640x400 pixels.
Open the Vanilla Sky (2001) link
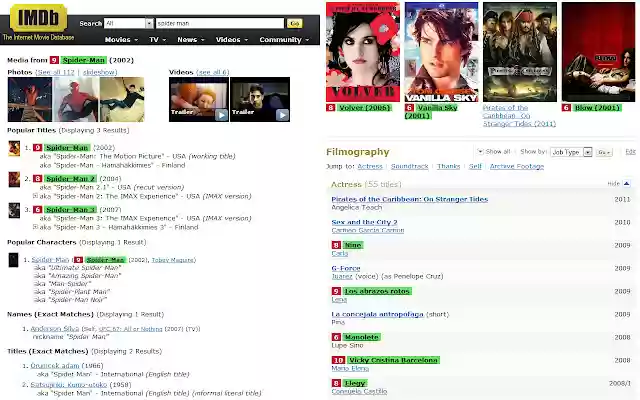[x=431, y=112]
